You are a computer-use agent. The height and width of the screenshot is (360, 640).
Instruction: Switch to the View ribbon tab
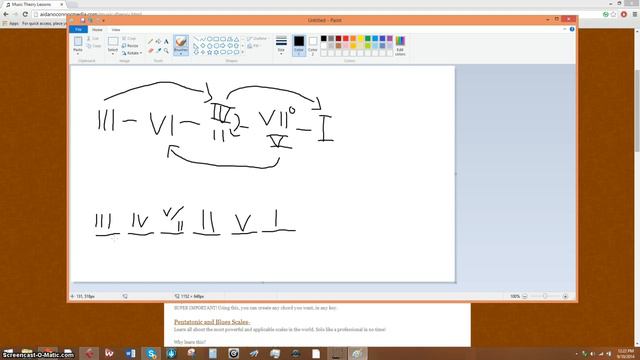[116, 30]
